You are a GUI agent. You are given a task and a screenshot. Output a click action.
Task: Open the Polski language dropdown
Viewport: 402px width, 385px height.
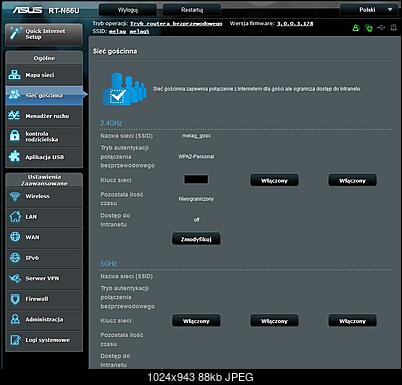[x=369, y=10]
